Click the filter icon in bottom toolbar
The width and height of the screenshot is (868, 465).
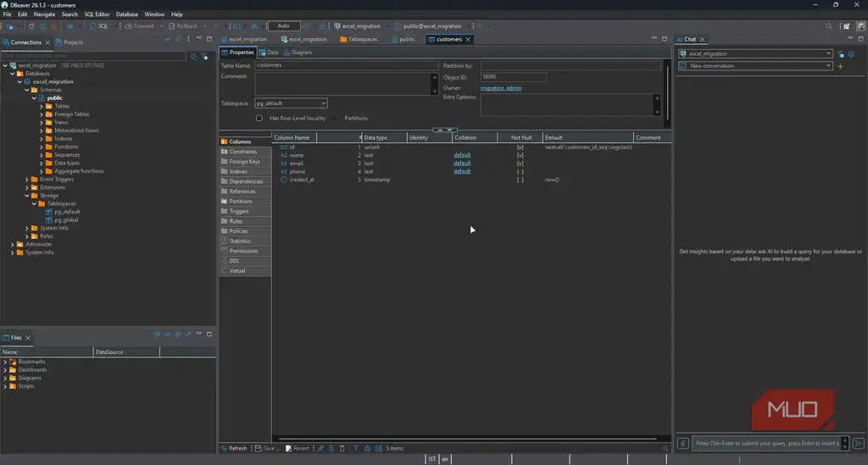pyautogui.click(x=356, y=448)
